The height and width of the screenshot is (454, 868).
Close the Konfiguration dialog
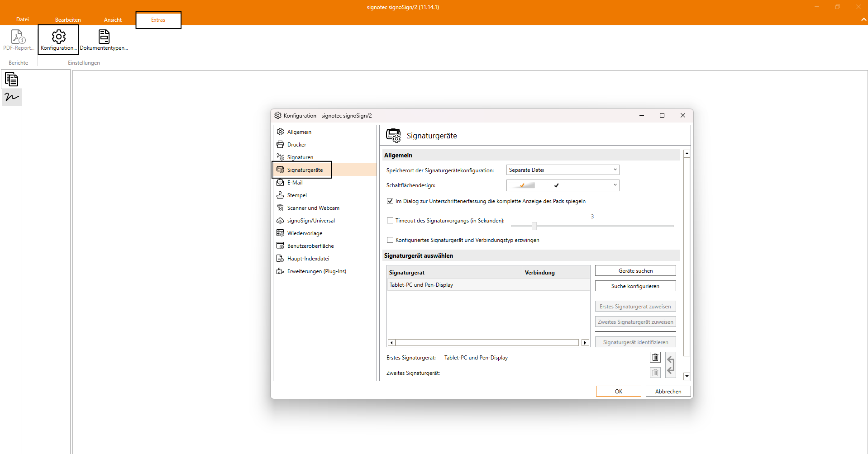point(683,115)
